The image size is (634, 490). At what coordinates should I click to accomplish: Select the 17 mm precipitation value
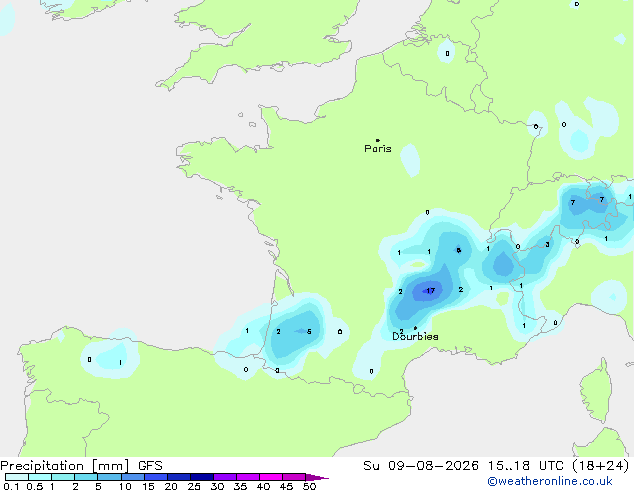tap(431, 291)
